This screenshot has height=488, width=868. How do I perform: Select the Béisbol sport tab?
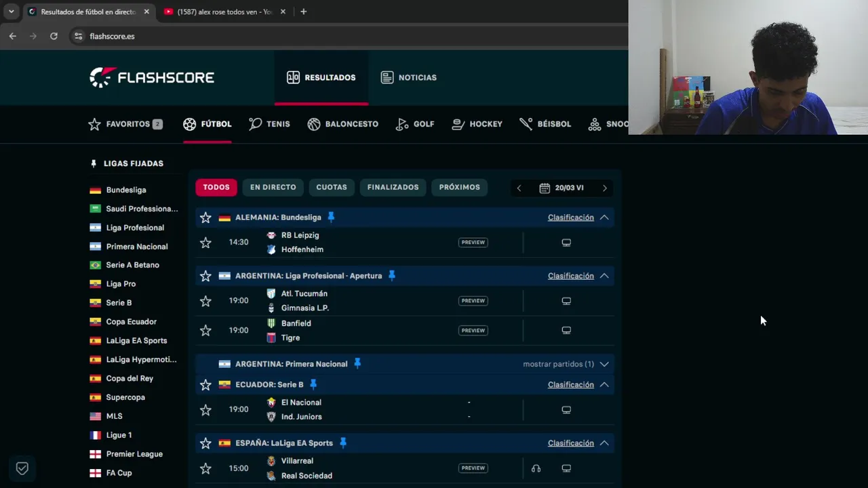tap(545, 124)
